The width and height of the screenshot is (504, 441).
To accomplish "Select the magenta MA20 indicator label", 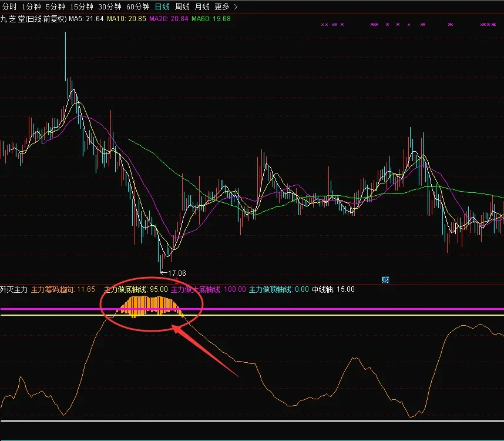I will coord(169,19).
